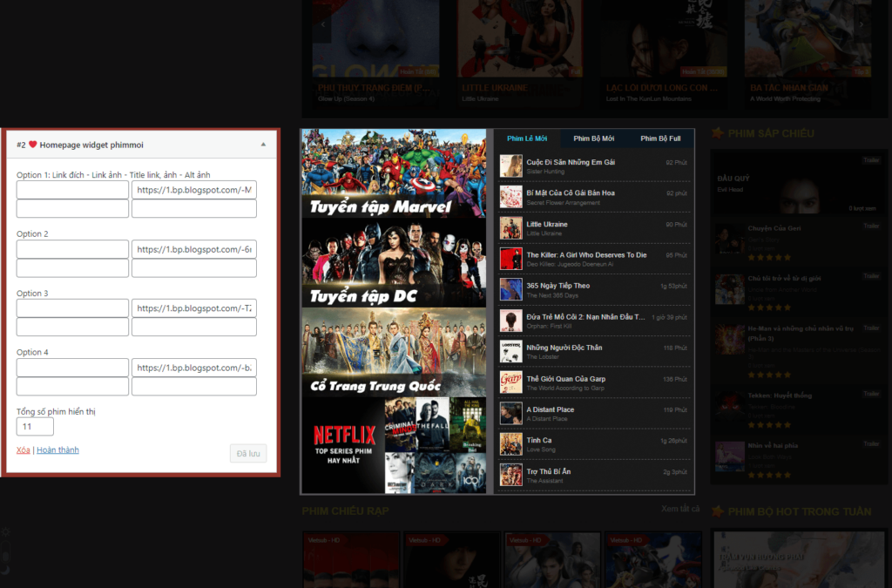Click Option 1 image link field
The width and height of the screenshot is (892, 588).
point(194,190)
